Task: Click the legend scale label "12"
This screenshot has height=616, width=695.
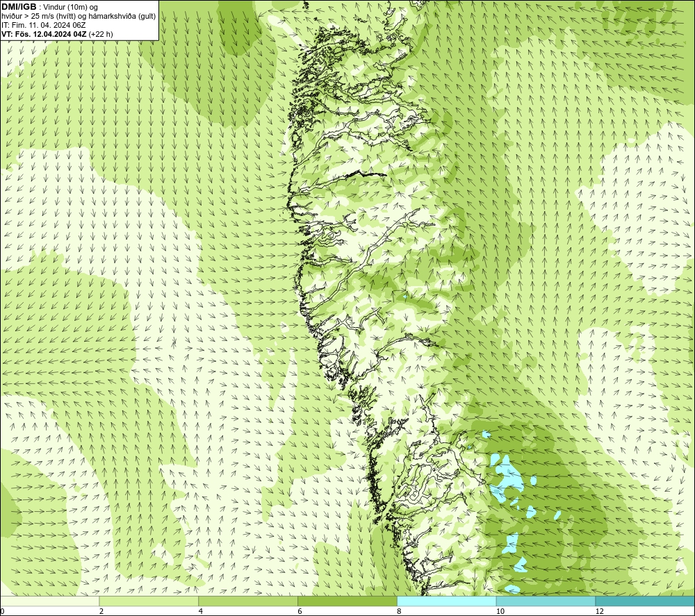Action: (x=600, y=612)
